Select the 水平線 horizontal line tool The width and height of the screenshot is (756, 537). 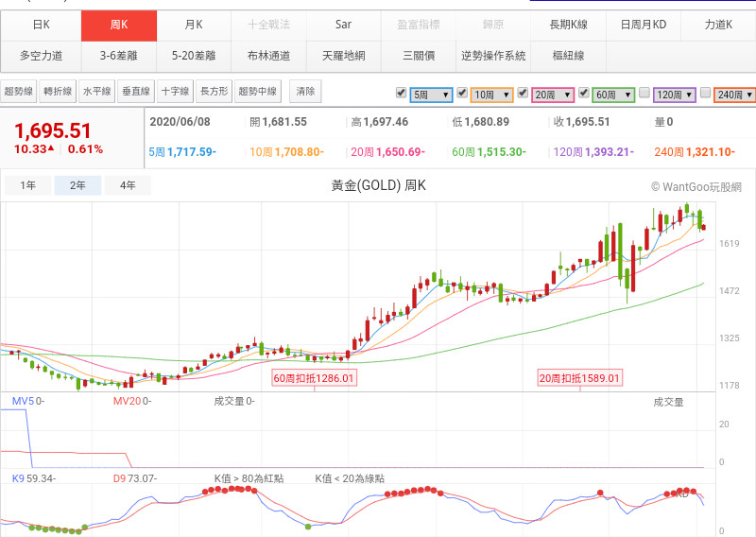click(96, 92)
